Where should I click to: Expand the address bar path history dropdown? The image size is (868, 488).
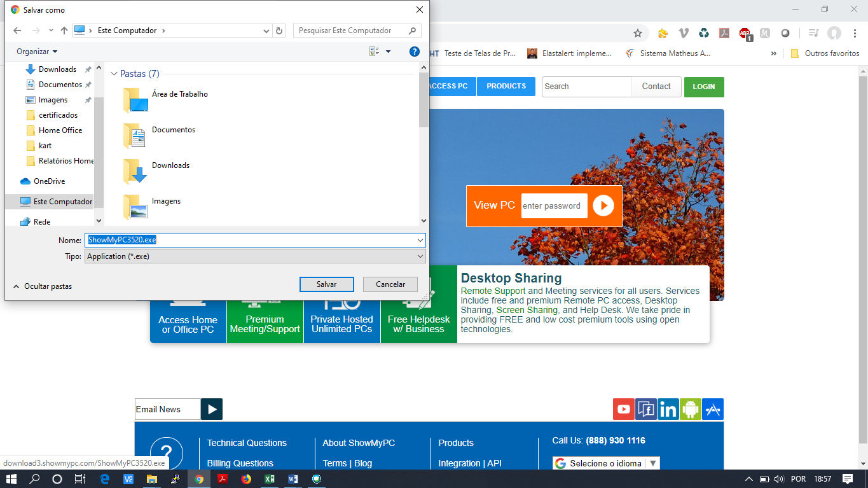pos(266,31)
